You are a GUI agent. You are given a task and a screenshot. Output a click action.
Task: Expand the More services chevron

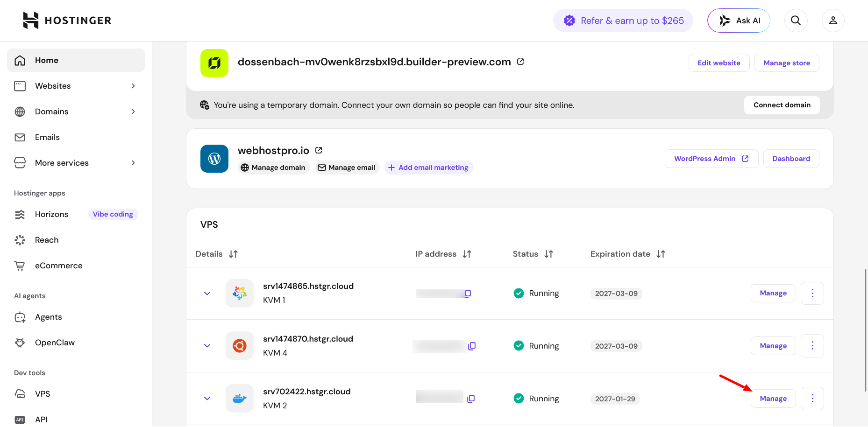tap(133, 163)
